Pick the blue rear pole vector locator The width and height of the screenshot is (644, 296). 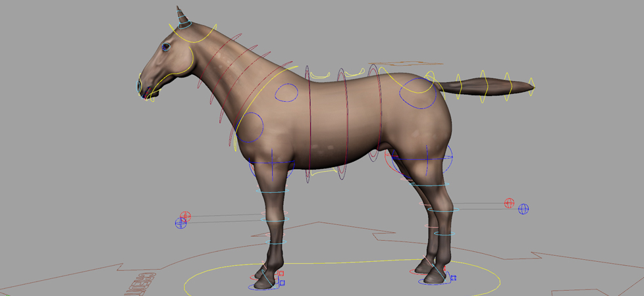coord(523,209)
